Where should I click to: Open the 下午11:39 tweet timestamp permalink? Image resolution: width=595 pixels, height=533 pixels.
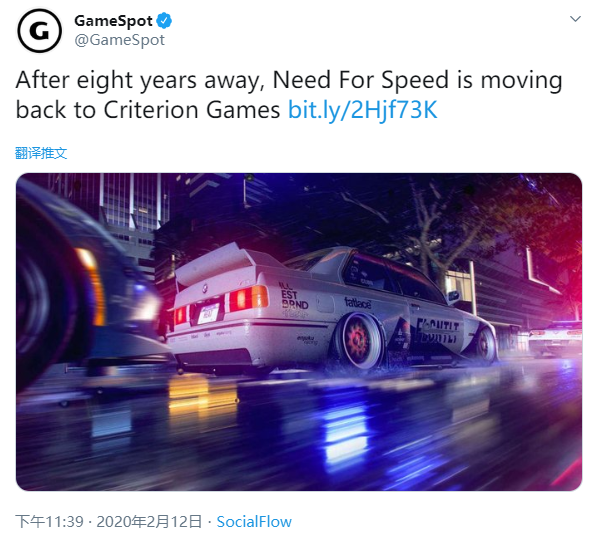tap(49, 522)
